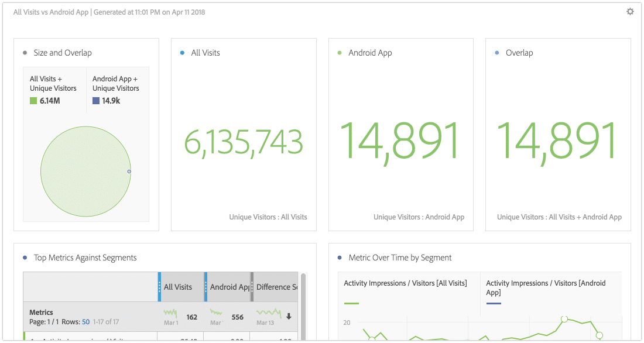Image resolution: width=644 pixels, height=343 pixels.
Task: Click the green All Visits legend swatch
Action: 34,101
